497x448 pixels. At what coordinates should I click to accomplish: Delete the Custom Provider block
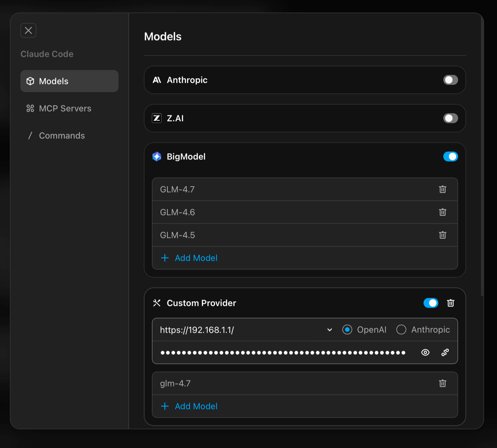point(450,303)
